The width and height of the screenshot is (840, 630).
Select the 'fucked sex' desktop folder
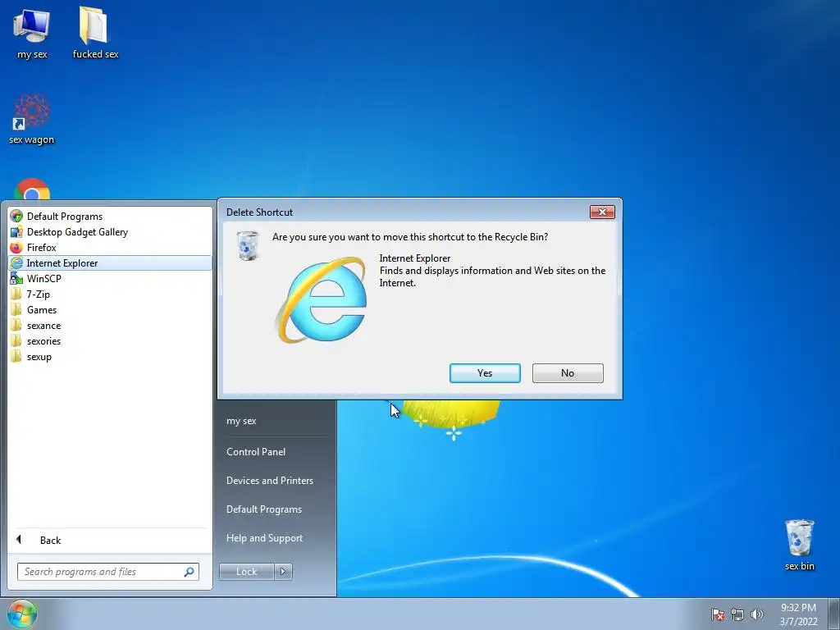pos(95,33)
